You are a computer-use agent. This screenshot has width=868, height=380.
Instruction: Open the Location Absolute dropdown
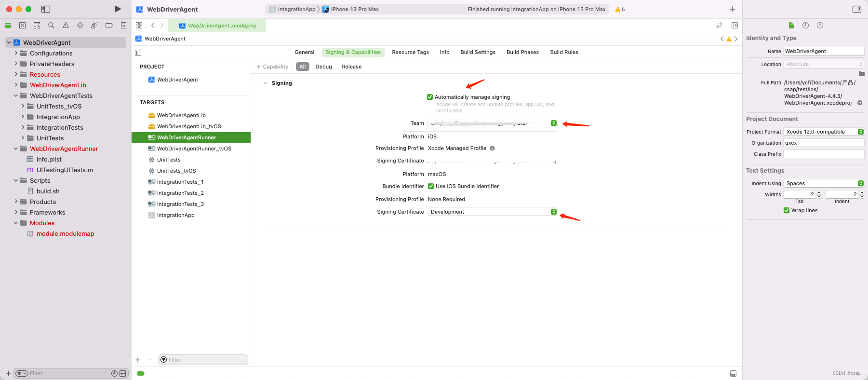coord(824,64)
